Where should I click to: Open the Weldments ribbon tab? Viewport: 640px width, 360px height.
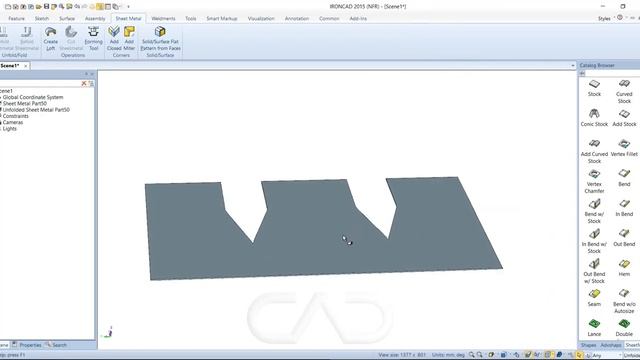coord(163,18)
